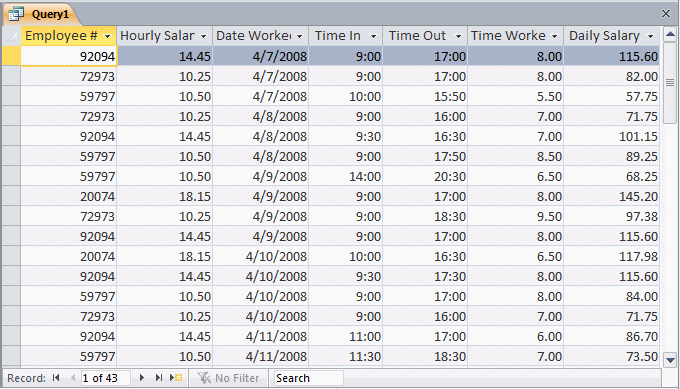680x389 pixels.
Task: Go to last record button
Action: pos(159,378)
